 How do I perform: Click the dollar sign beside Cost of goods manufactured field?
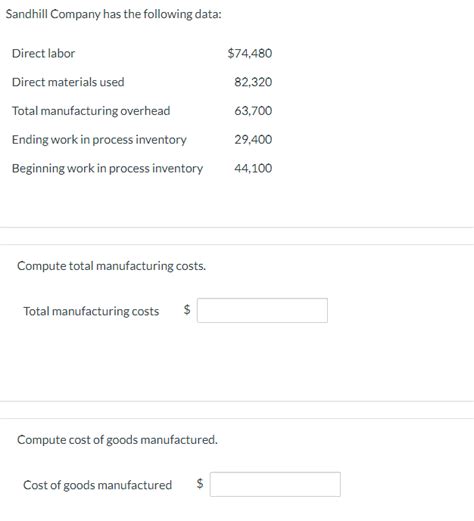point(200,483)
